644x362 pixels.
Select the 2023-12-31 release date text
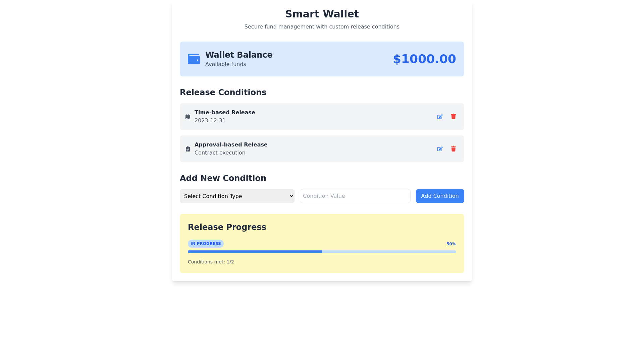[210, 121]
